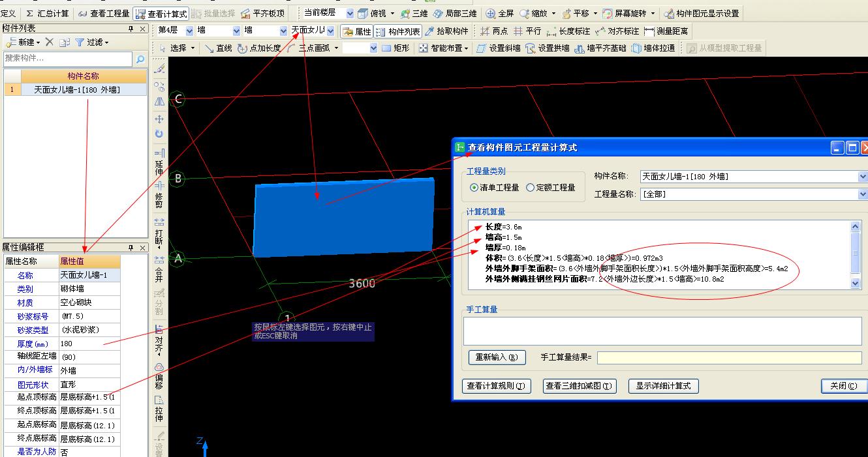Open the 当前楼层 dropdown
Image resolution: width=868 pixels, height=457 pixels.
[350, 13]
